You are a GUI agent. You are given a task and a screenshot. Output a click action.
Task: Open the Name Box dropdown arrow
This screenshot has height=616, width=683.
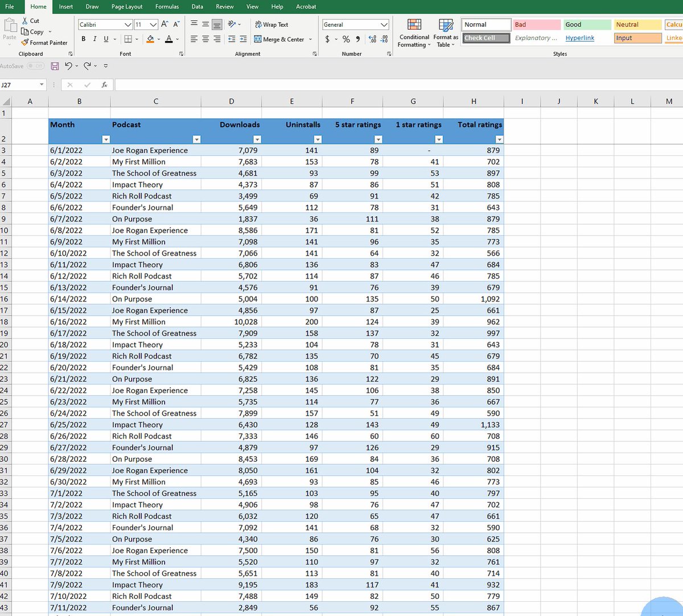(x=42, y=85)
